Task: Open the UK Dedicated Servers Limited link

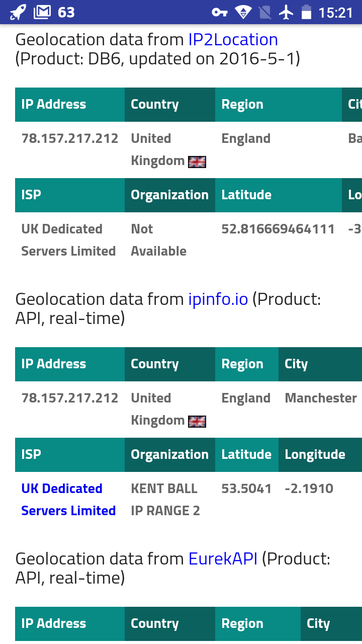Action: click(68, 500)
